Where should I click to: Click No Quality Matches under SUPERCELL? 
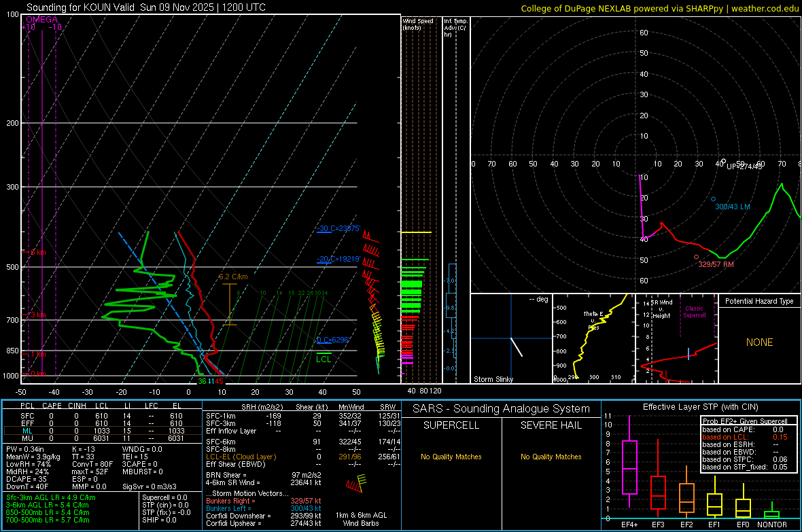(451, 457)
